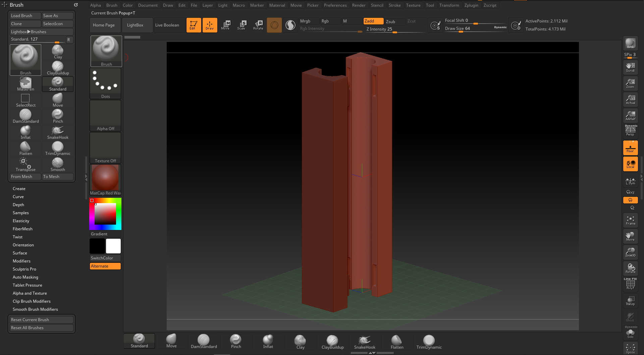The height and width of the screenshot is (355, 644).
Task: Activate Scale mode in top shelf
Action: click(241, 25)
